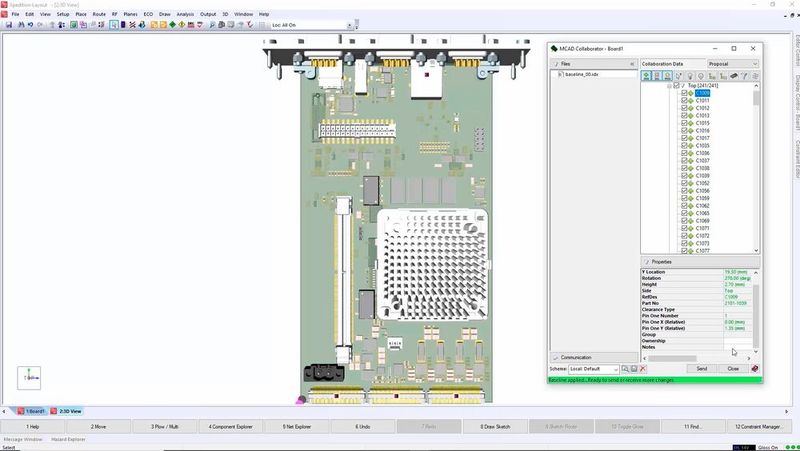The width and height of the screenshot is (800, 451).
Task: Uncheck the C1011 component checkbox
Action: [684, 101]
